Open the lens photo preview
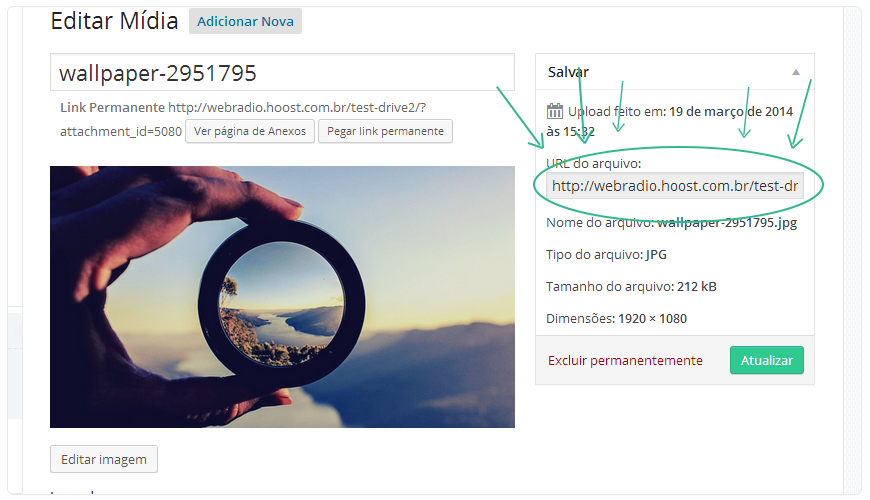The width and height of the screenshot is (870, 500). point(282,297)
